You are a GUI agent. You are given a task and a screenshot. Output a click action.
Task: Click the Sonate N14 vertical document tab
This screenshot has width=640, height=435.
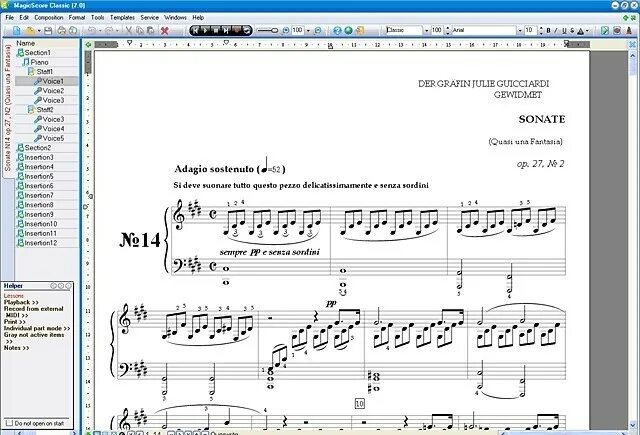(8, 108)
